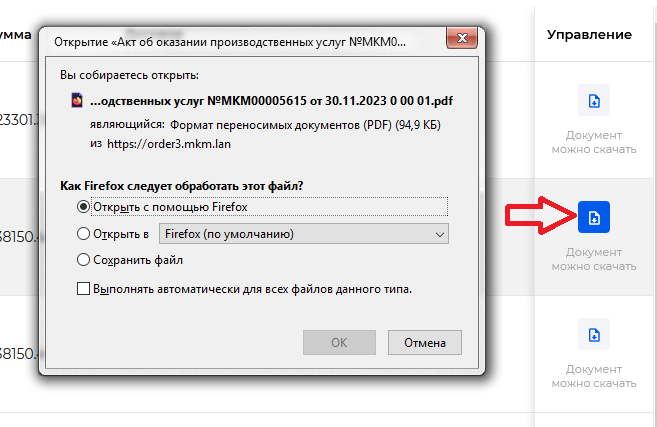Image resolution: width=657 pixels, height=427 pixels.
Task: Select the "Открыть в" radio option
Action: [83, 233]
